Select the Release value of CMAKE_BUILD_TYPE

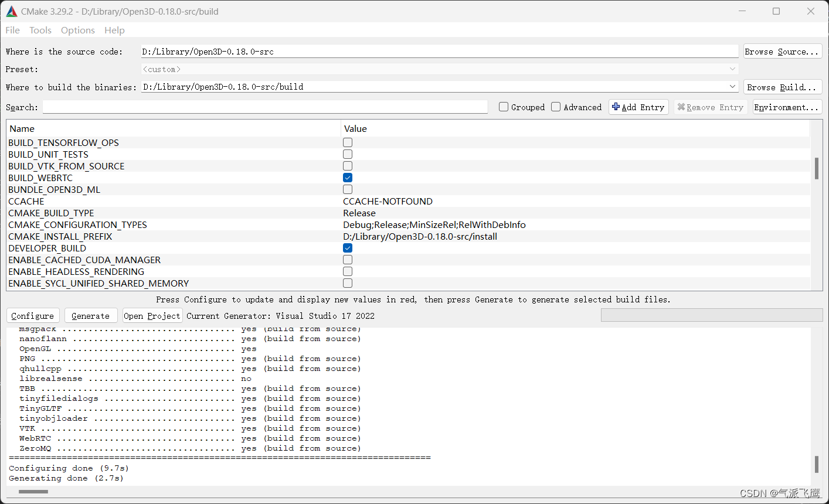point(359,213)
